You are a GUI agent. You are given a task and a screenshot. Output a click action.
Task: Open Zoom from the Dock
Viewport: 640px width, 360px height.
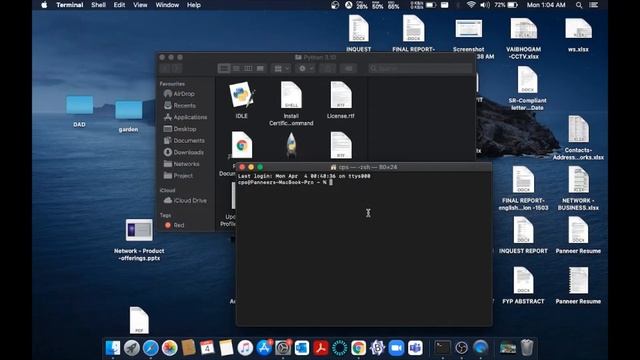(396, 348)
